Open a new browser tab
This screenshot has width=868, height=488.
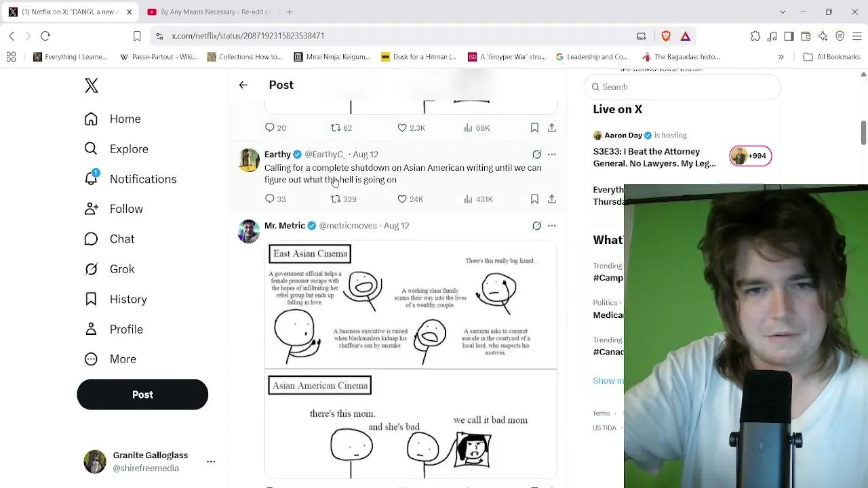coord(290,12)
